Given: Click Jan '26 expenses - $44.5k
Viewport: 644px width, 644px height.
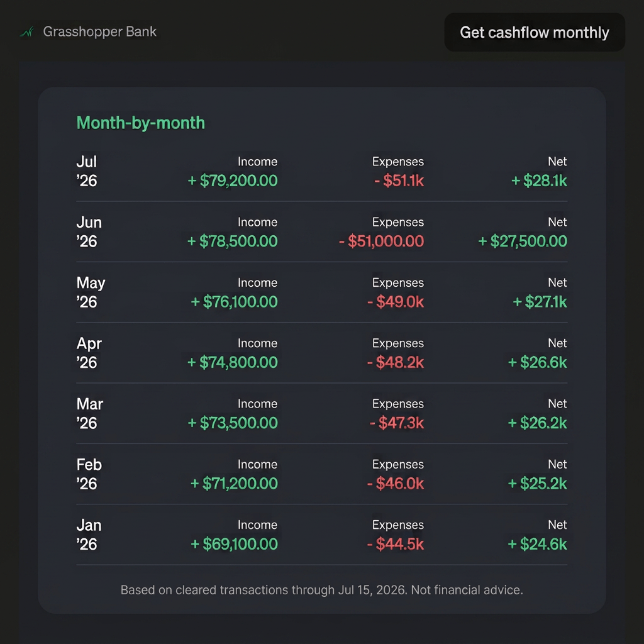Looking at the screenshot, I should coord(396,544).
